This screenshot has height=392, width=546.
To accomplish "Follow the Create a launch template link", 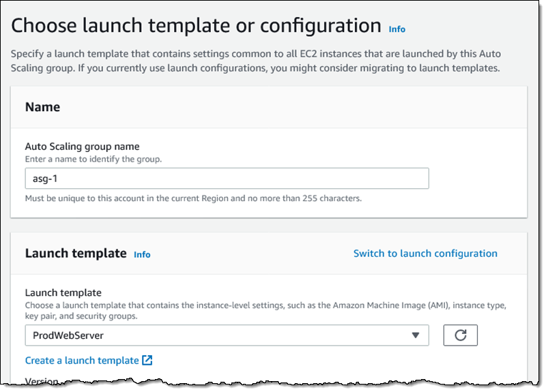I will click(x=82, y=360).
